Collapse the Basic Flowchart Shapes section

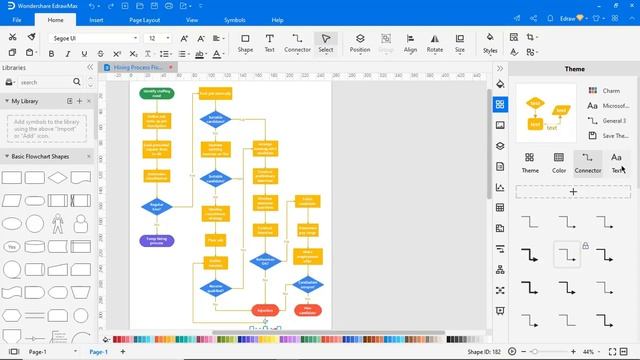coord(7,156)
